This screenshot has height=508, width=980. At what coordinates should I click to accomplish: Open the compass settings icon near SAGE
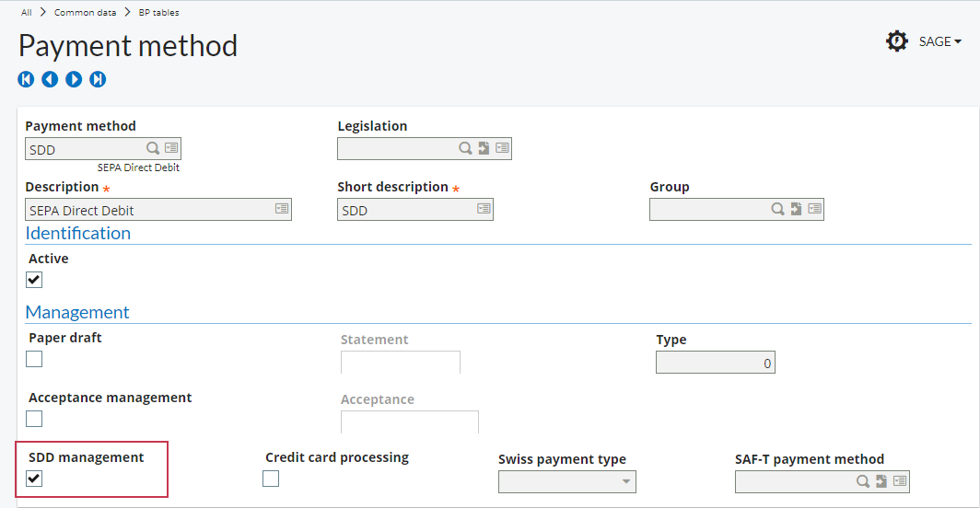[x=897, y=41]
